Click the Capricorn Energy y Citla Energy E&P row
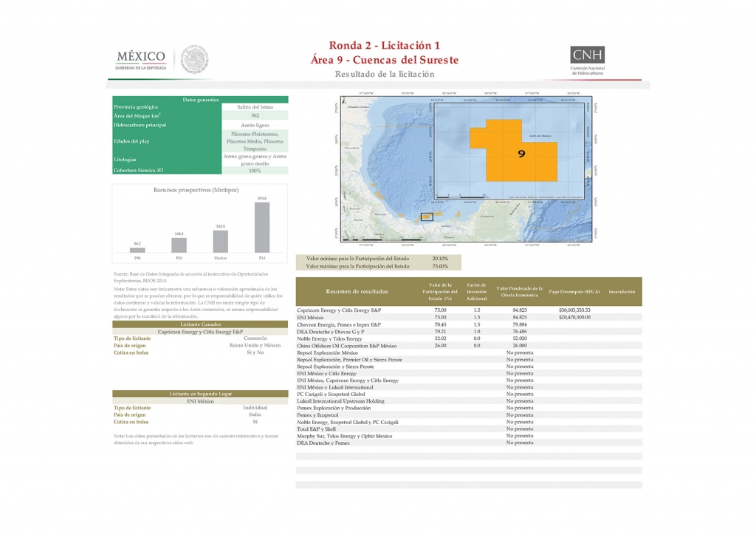Viewport: 756px width, 535px height. pos(469,310)
